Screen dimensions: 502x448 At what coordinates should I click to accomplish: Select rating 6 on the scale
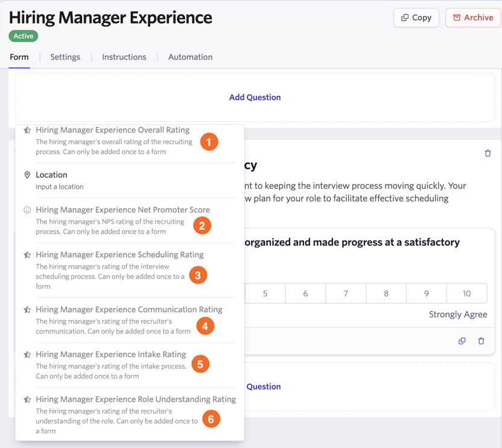point(305,294)
